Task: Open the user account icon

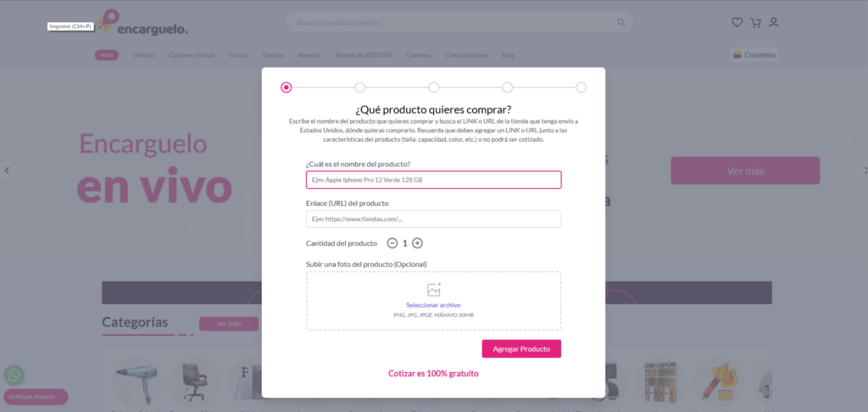Action: 774,23
